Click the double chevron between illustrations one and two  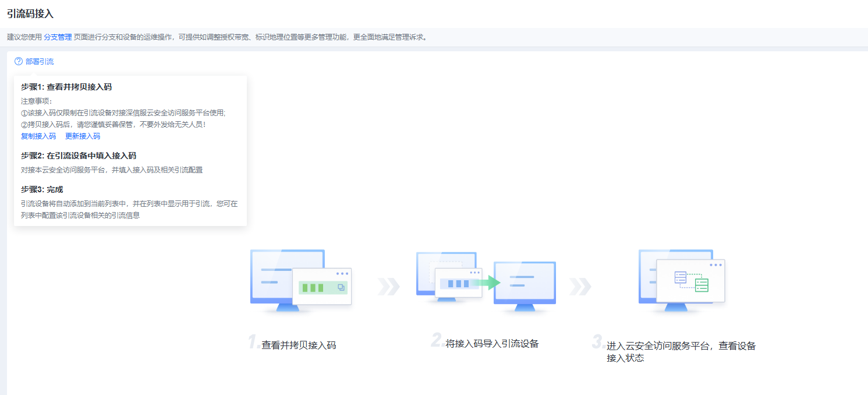[388, 286]
